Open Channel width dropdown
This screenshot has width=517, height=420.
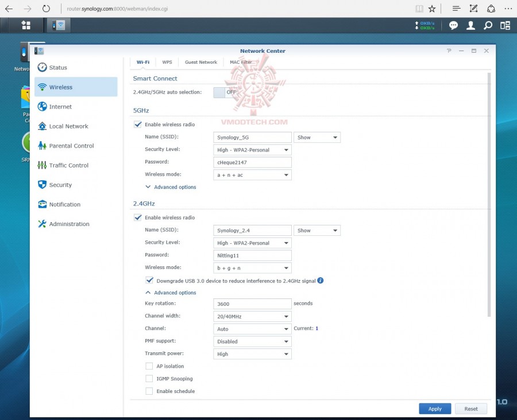pos(252,317)
